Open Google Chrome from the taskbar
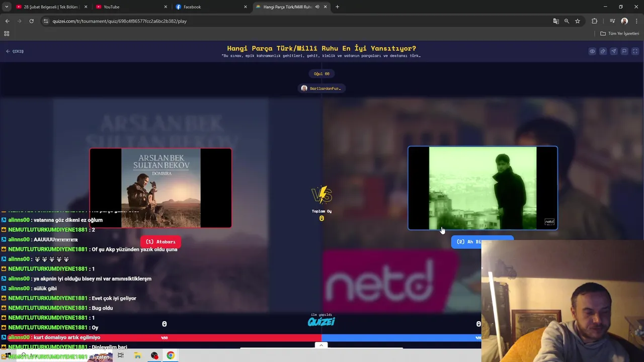Screen dimensions: 644x362 (x=171, y=355)
